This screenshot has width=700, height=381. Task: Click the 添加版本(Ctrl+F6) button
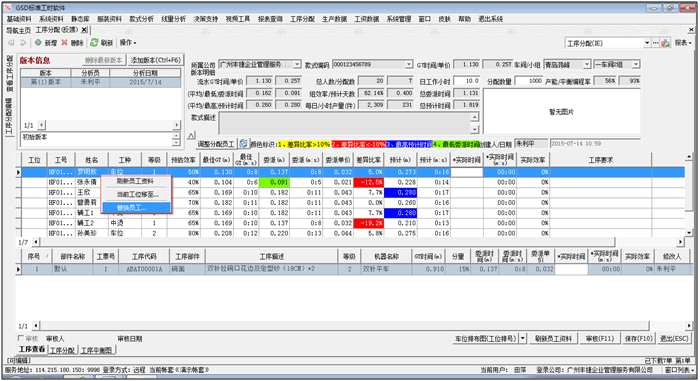click(x=155, y=60)
